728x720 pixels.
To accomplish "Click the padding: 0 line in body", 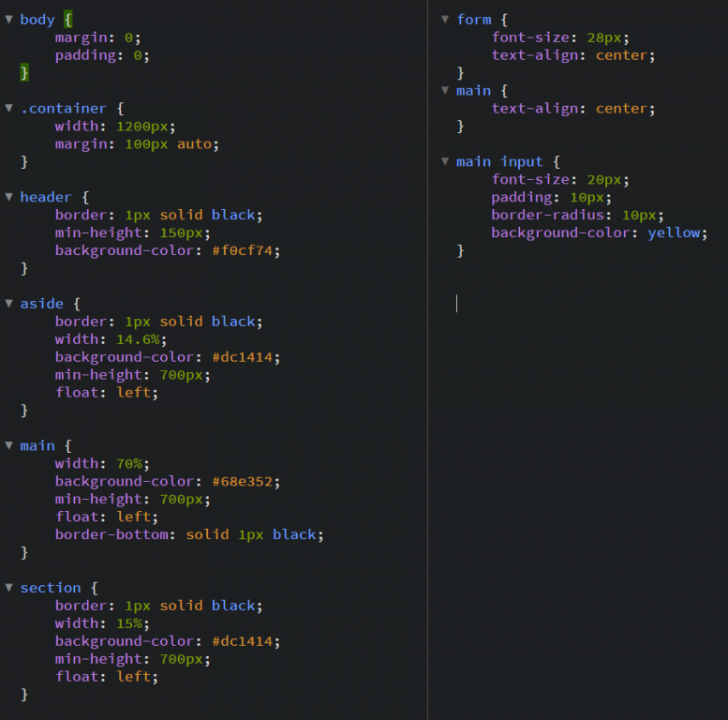I will coord(102,55).
